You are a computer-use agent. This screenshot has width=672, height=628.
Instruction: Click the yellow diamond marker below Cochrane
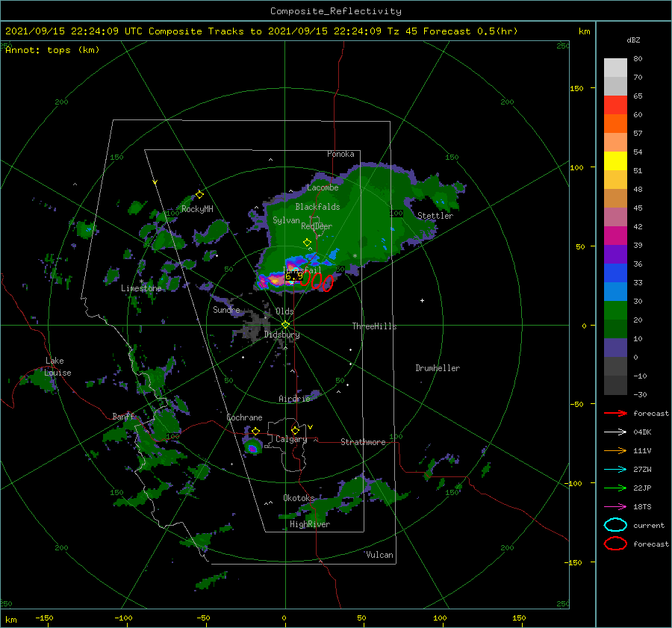(256, 431)
